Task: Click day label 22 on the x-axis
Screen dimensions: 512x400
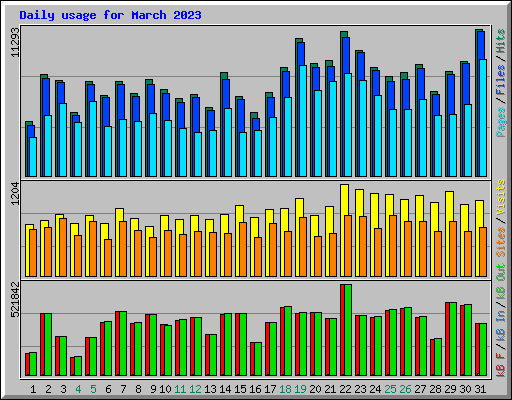Action: tap(345, 389)
